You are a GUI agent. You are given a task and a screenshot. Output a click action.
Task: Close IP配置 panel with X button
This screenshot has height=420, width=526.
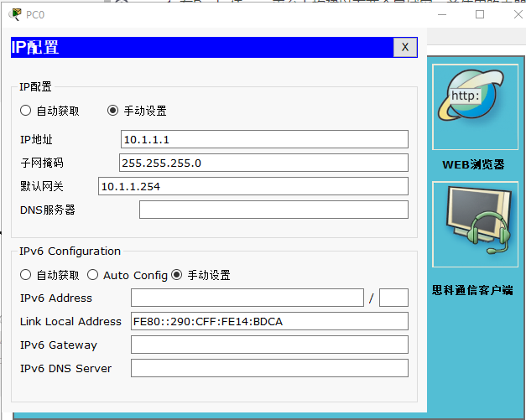(405, 47)
